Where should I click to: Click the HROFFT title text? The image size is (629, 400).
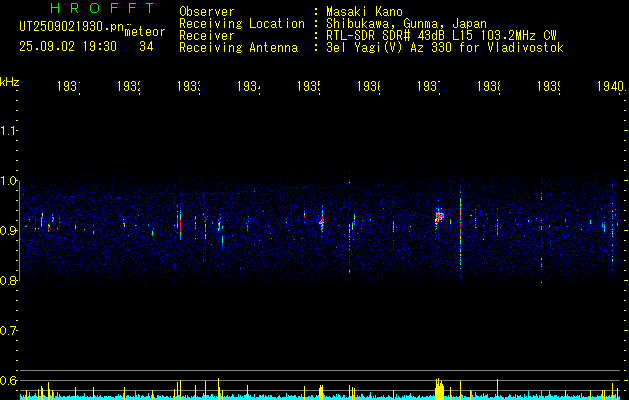coord(103,8)
